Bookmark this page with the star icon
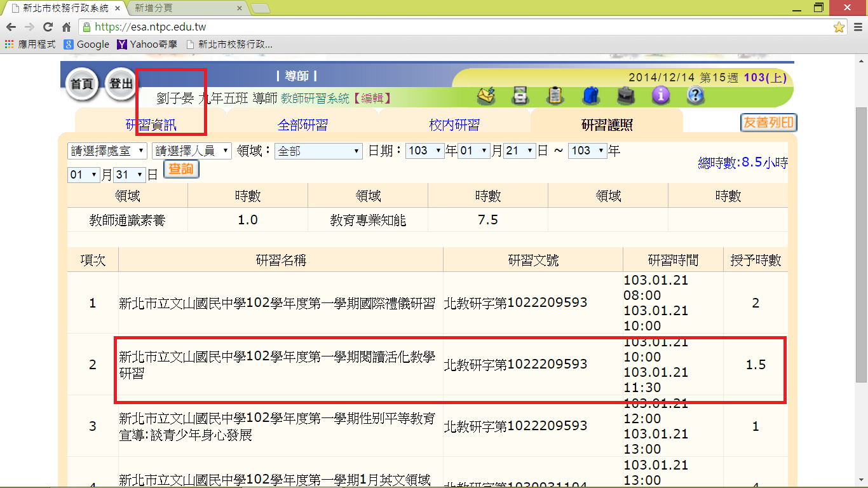 click(839, 27)
